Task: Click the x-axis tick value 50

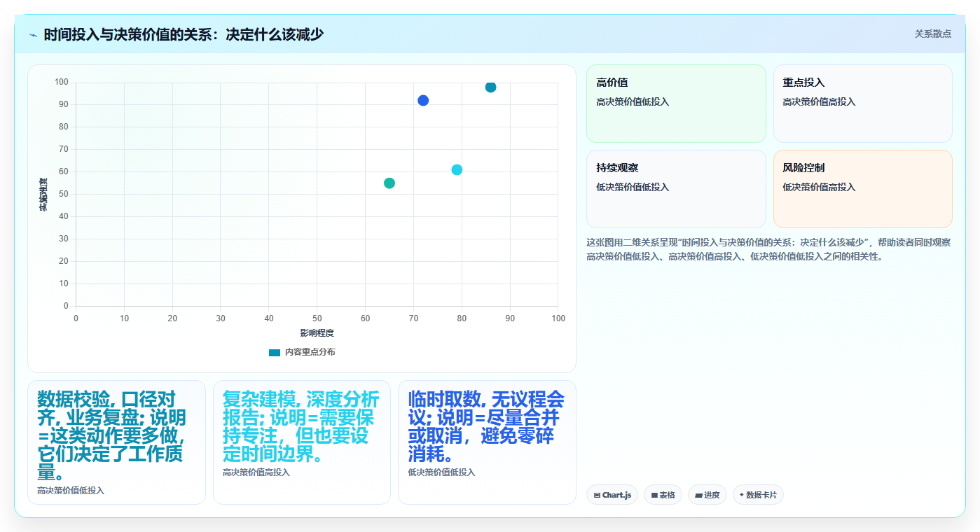Action: (317, 318)
